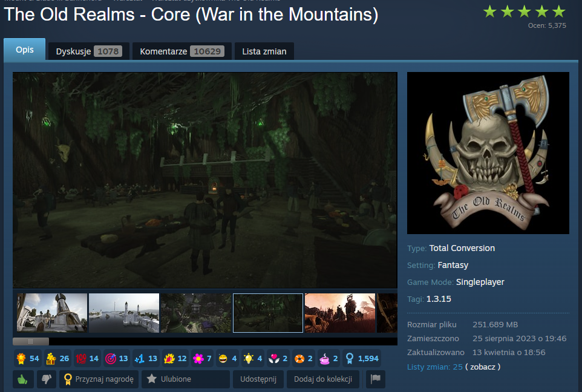
Task: Switch to Komentarze tab
Action: point(182,51)
